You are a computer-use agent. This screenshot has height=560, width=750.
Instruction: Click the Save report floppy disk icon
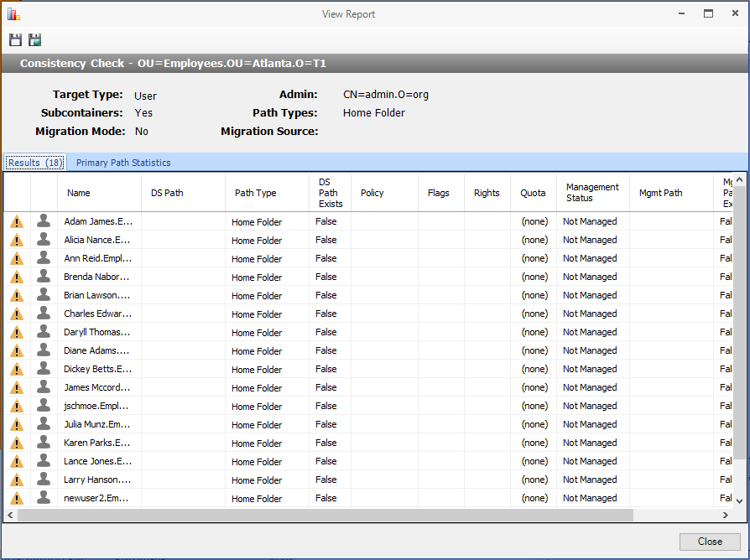pyautogui.click(x=15, y=40)
